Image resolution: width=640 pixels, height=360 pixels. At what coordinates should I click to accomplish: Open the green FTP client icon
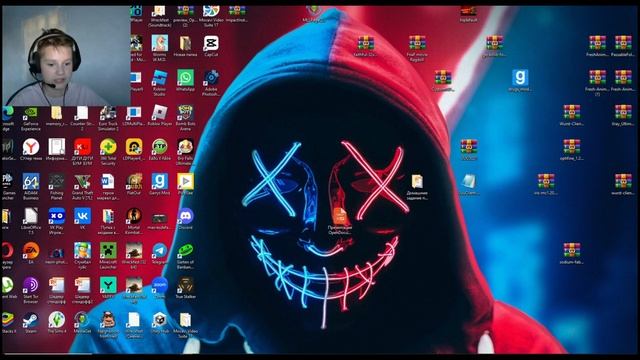160,147
